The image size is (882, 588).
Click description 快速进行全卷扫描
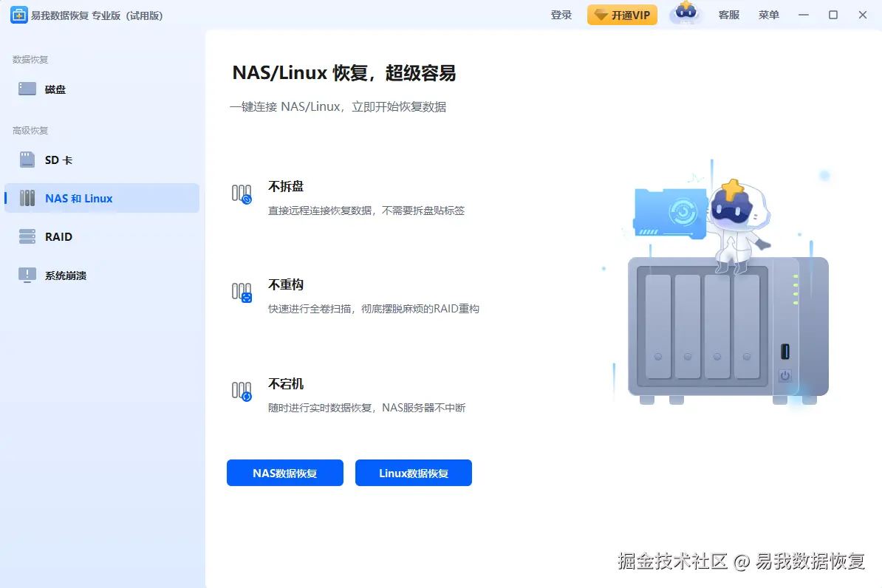374,309
